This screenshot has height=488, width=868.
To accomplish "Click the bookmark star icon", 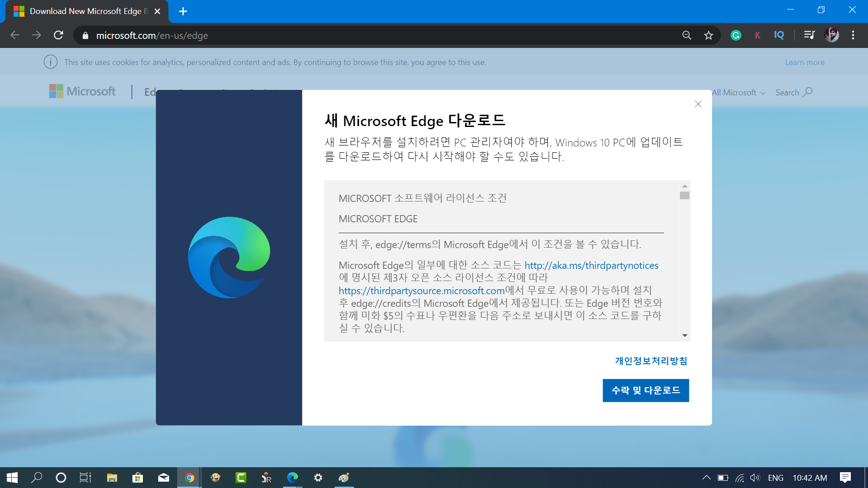I will pos(708,35).
